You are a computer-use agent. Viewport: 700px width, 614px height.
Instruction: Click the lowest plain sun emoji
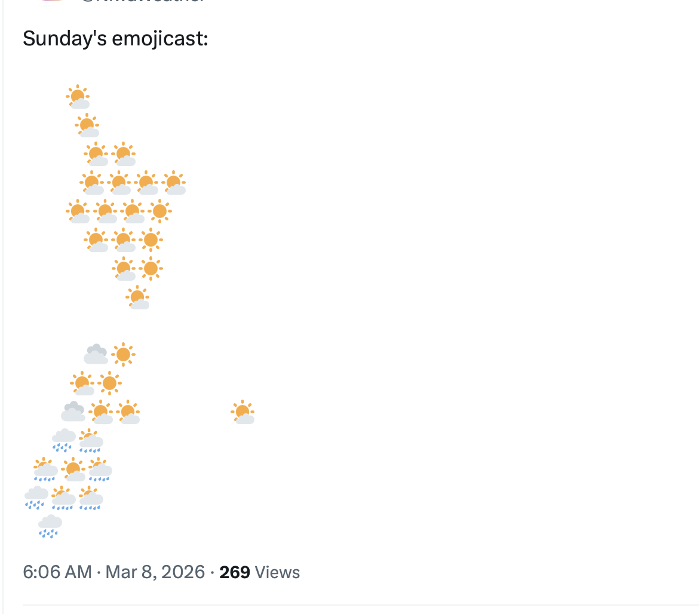coord(109,383)
